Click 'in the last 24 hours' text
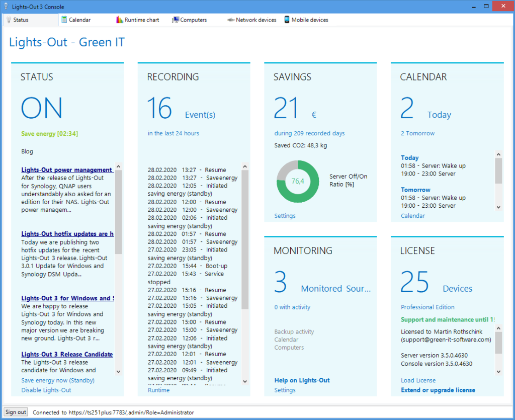Screen dimensions: 515x420 [174, 133]
